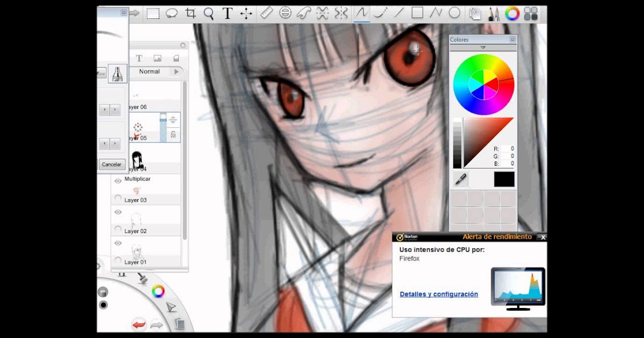This screenshot has width=644, height=338.
Task: Click the redo arrow in top toolbar
Action: [134, 12]
